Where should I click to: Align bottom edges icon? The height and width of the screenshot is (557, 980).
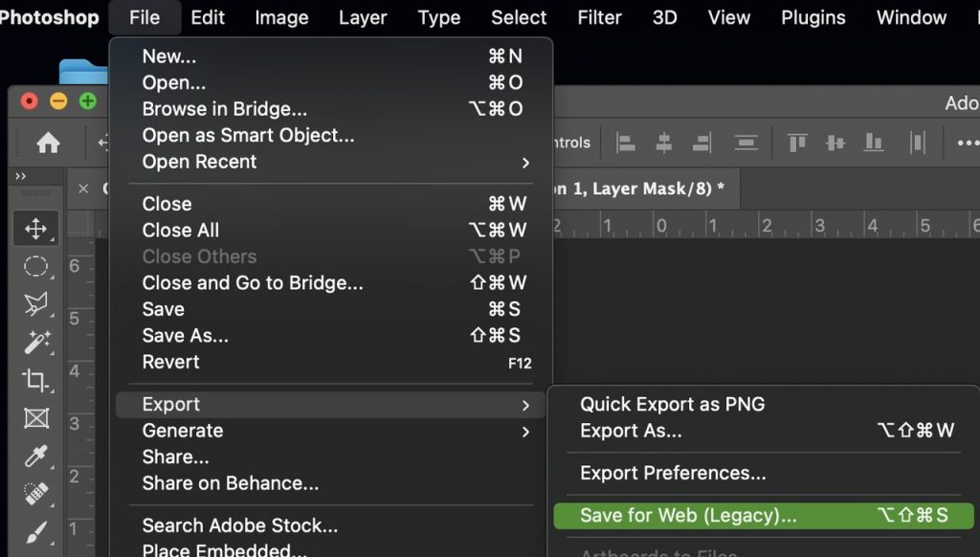[873, 144]
